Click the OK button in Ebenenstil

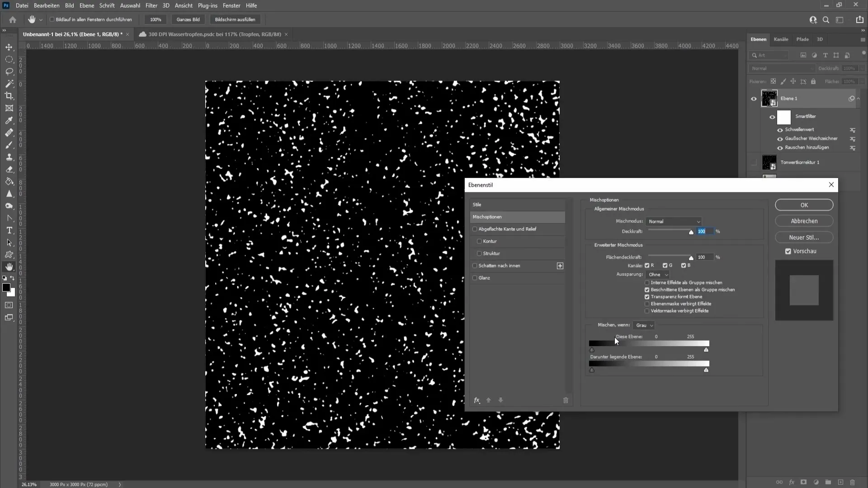(804, 205)
